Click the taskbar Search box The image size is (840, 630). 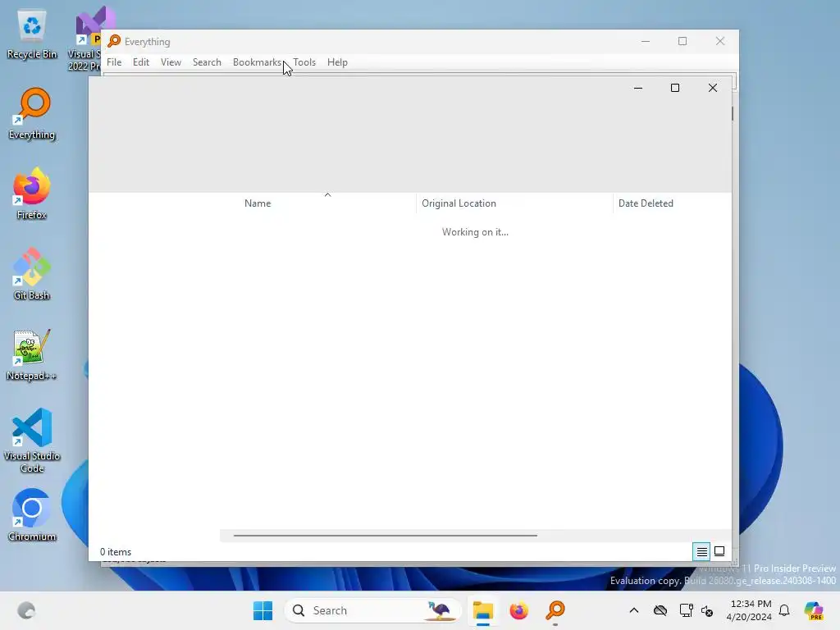373,610
